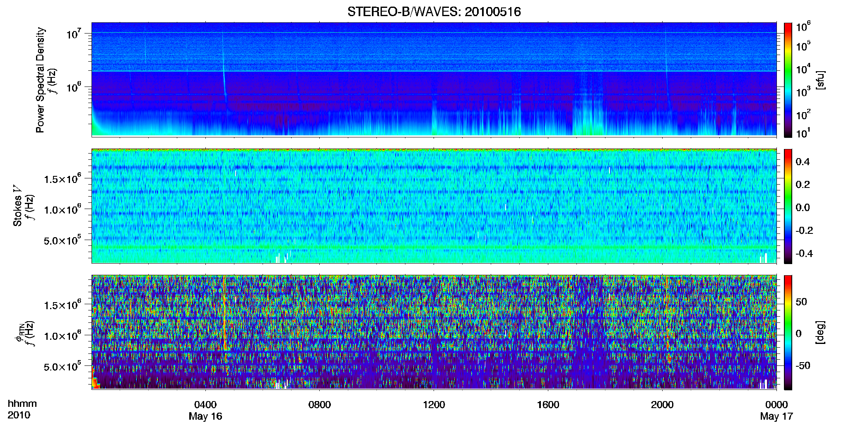
Task: Click the 0000 time label
Action: (x=776, y=404)
